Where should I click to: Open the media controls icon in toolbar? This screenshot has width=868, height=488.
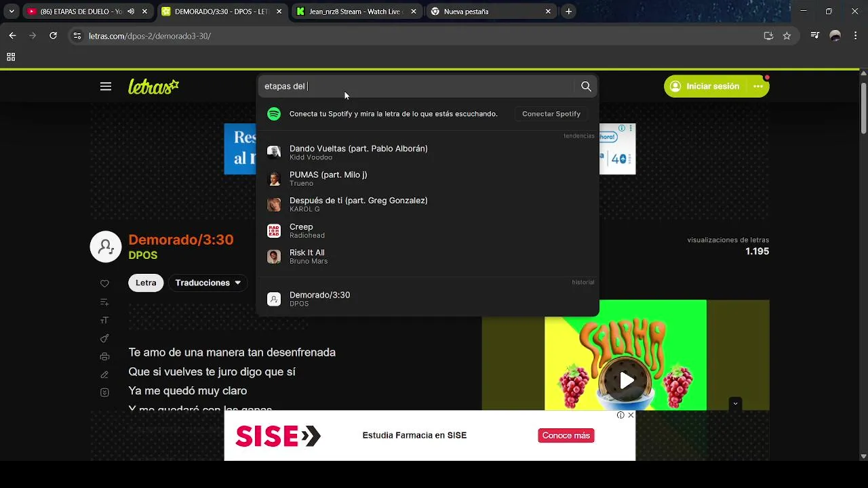click(x=816, y=36)
